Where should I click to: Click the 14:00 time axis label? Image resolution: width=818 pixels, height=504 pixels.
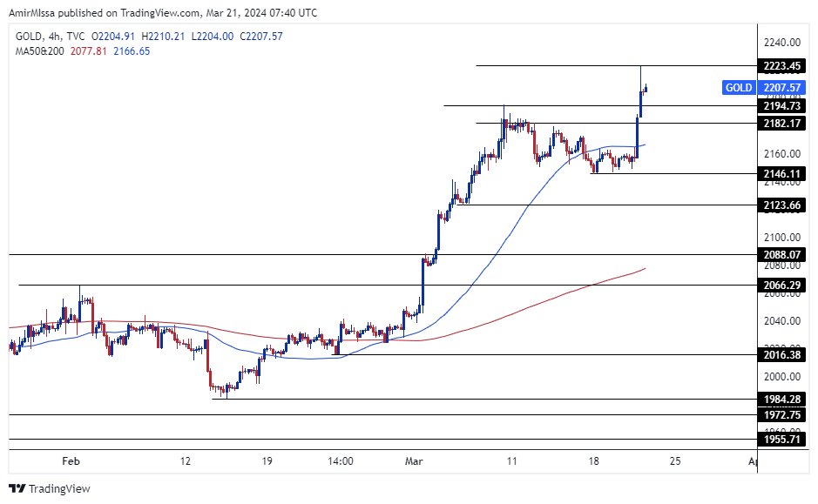(x=340, y=461)
